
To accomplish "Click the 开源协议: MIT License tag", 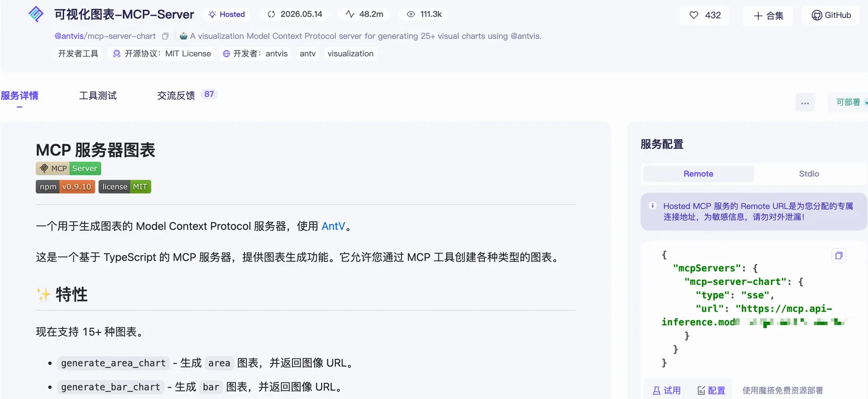I will coord(162,54).
